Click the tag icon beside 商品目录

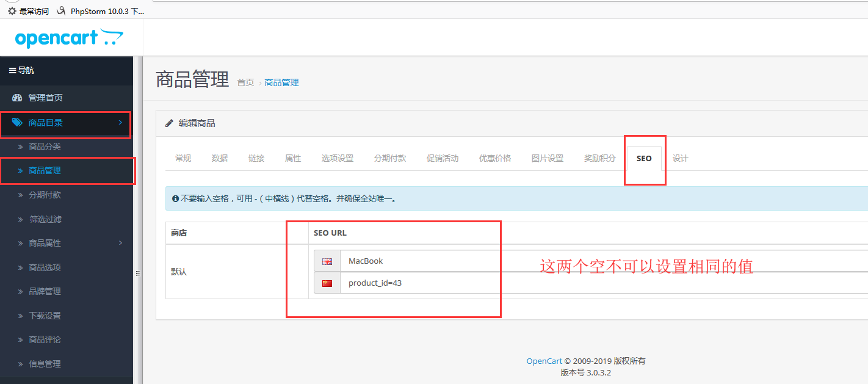point(17,123)
